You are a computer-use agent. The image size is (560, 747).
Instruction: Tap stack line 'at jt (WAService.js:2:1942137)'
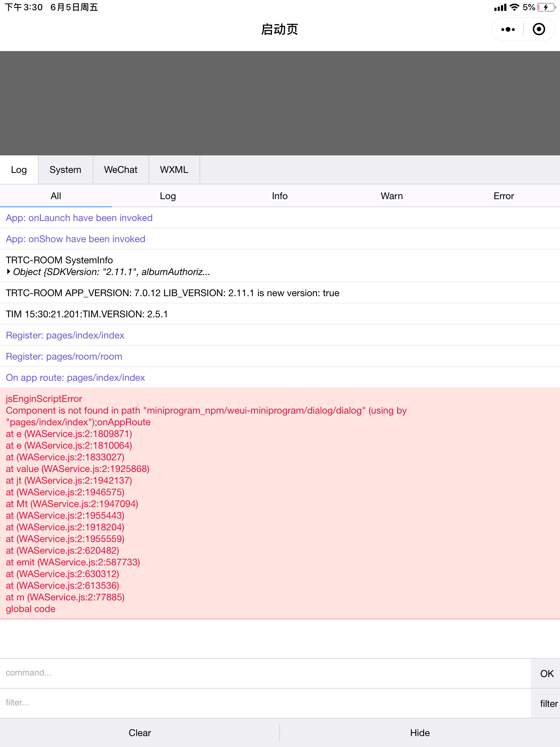[69, 480]
